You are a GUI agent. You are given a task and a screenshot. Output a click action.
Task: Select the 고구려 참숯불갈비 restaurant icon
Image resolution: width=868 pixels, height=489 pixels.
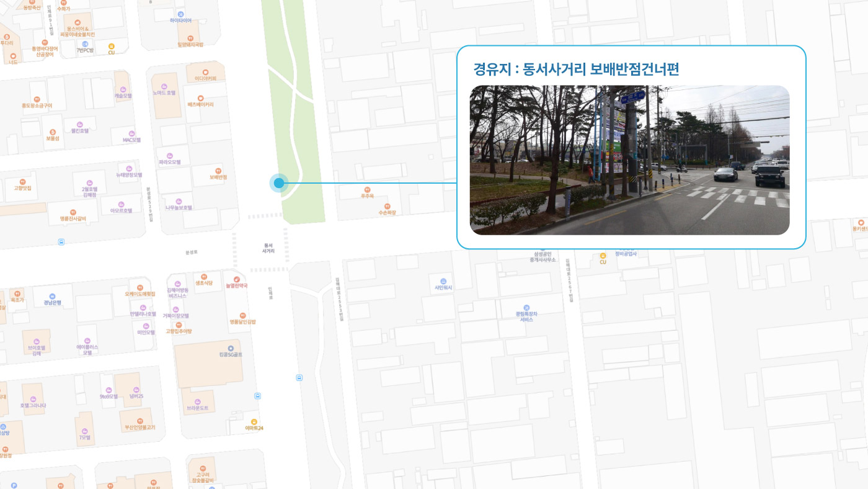(202, 468)
